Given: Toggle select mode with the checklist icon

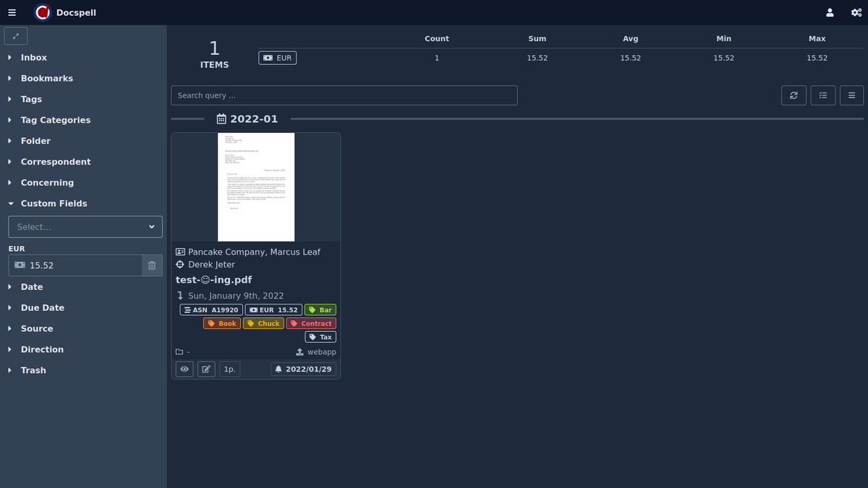Looking at the screenshot, I should click(x=823, y=95).
